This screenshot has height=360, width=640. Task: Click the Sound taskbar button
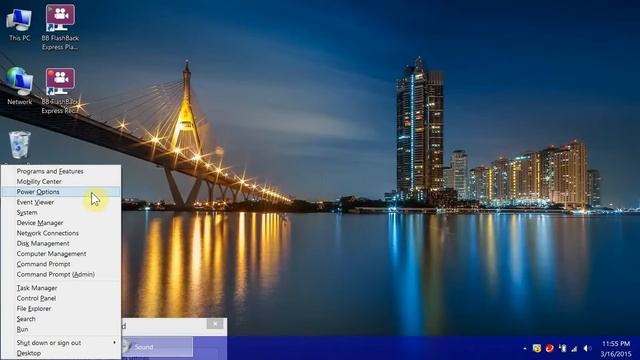tap(157, 347)
